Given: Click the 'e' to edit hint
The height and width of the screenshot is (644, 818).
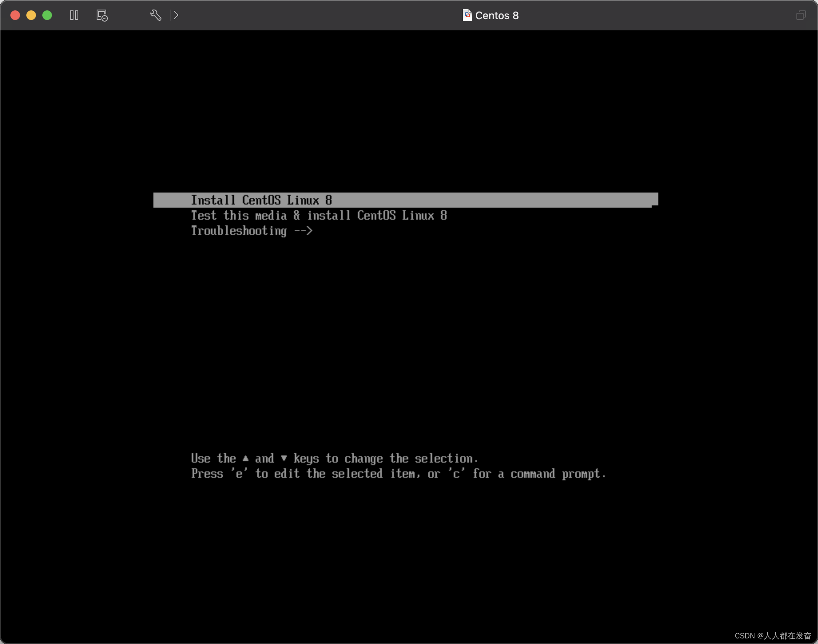Looking at the screenshot, I should (239, 474).
